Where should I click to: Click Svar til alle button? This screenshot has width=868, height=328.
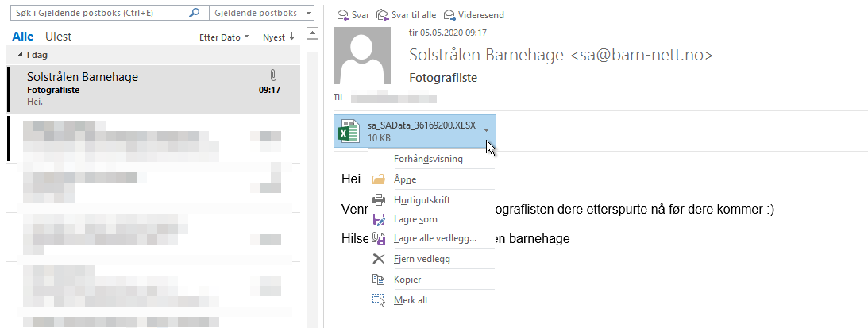point(406,15)
